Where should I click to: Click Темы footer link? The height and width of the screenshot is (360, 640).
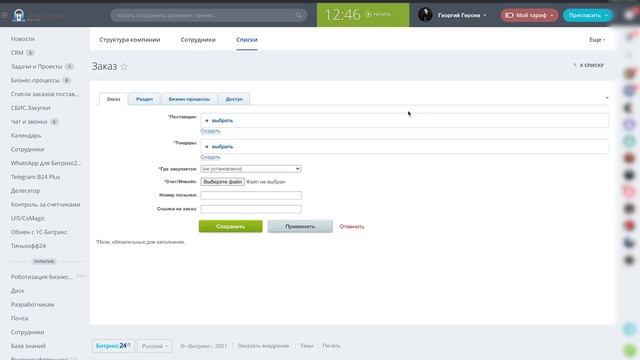click(x=307, y=346)
